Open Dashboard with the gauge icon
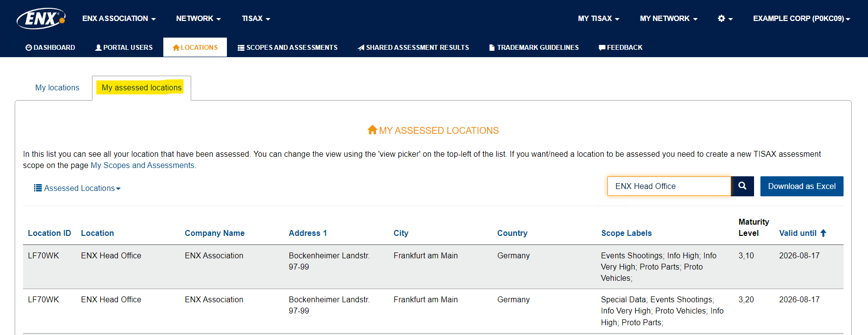 coord(50,47)
